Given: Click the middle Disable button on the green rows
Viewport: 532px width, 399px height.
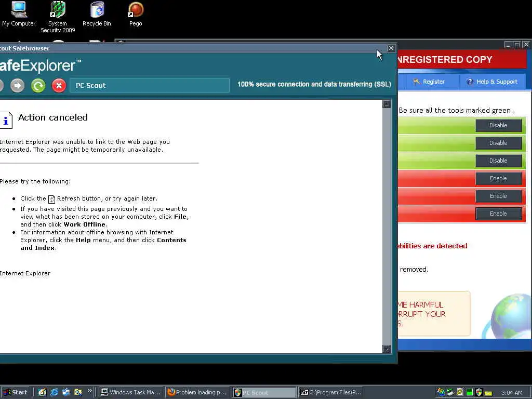Looking at the screenshot, I should pos(498,143).
